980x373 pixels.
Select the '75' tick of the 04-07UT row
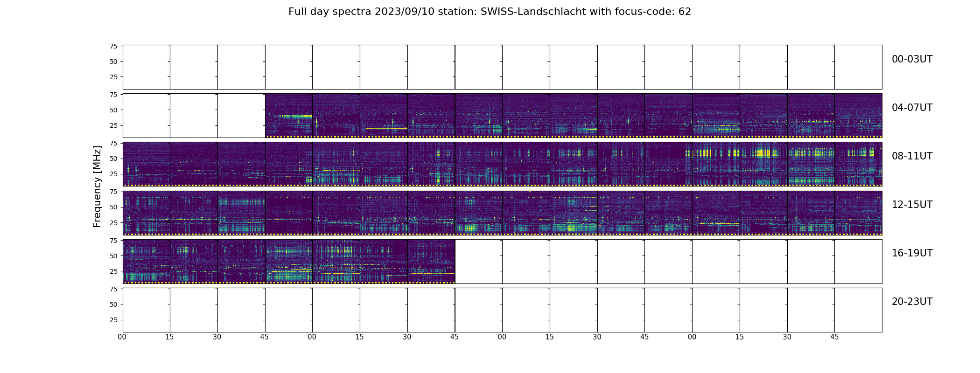[113, 95]
